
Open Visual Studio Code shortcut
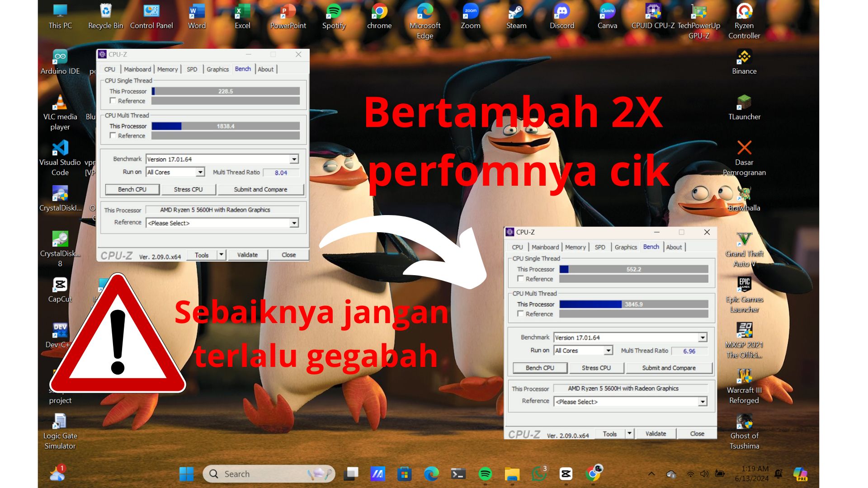(x=60, y=148)
